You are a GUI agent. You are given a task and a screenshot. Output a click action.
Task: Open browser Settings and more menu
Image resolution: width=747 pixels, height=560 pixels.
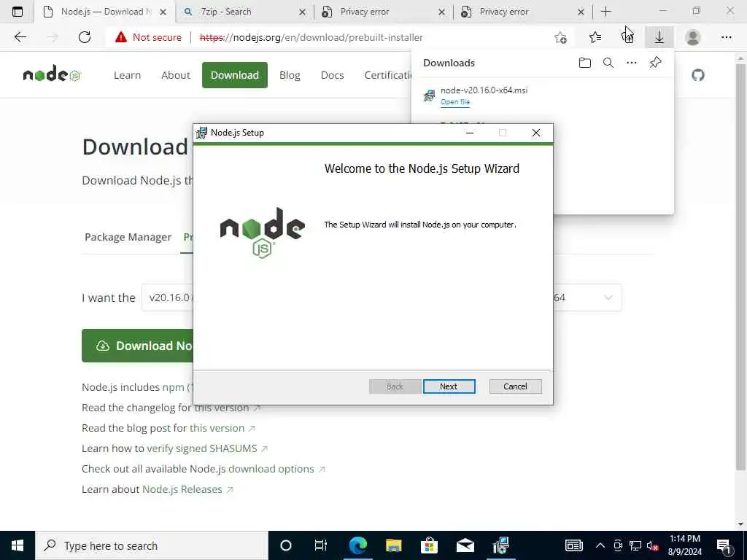(726, 37)
